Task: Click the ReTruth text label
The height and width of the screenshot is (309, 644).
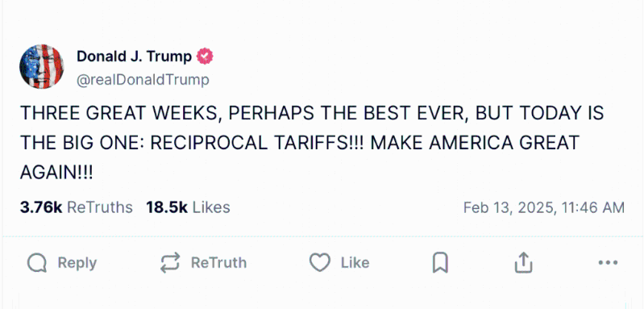Action: pyautogui.click(x=219, y=263)
